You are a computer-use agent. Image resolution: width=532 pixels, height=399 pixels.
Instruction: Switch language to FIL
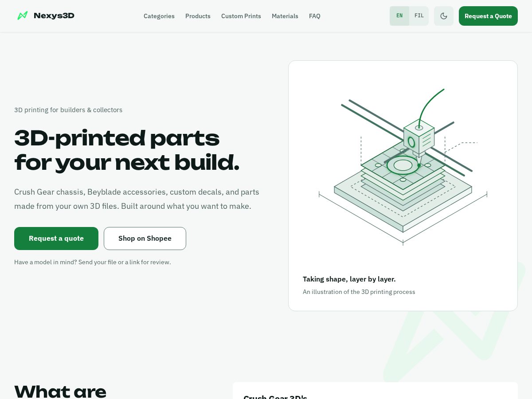click(419, 16)
